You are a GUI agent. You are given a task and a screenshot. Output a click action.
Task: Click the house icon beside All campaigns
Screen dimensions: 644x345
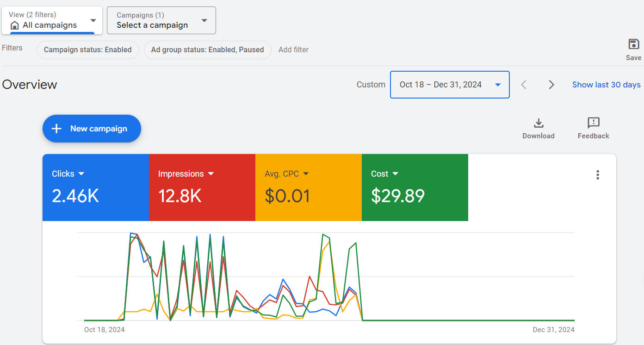coord(15,25)
